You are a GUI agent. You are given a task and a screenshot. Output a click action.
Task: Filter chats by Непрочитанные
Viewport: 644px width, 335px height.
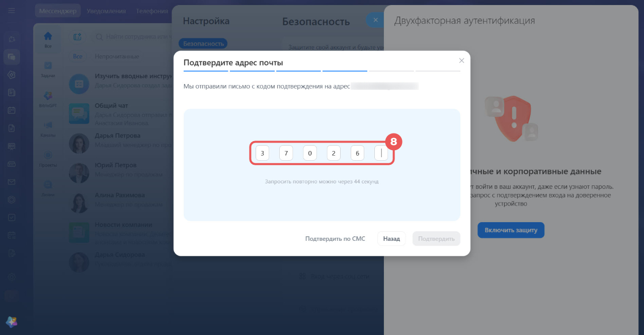[x=117, y=56]
